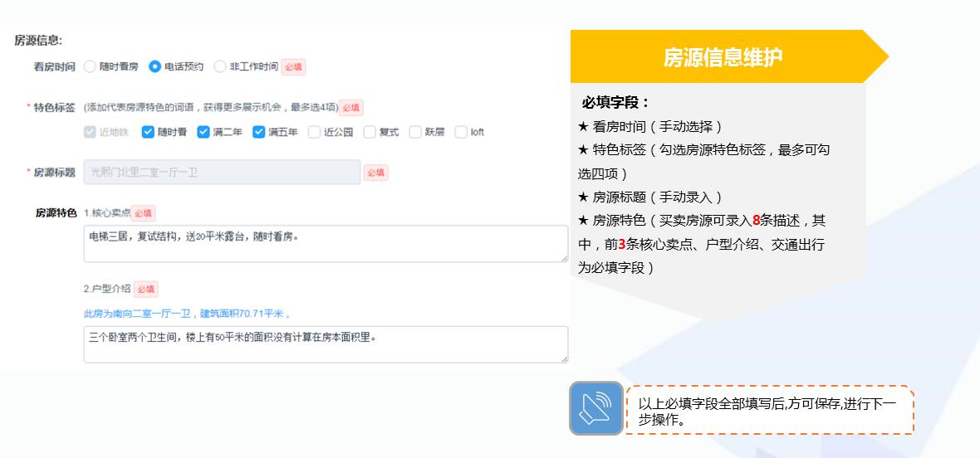Click the 必填 badge after 特色标签 hint
Screen dimensions: 980x458
(350, 108)
